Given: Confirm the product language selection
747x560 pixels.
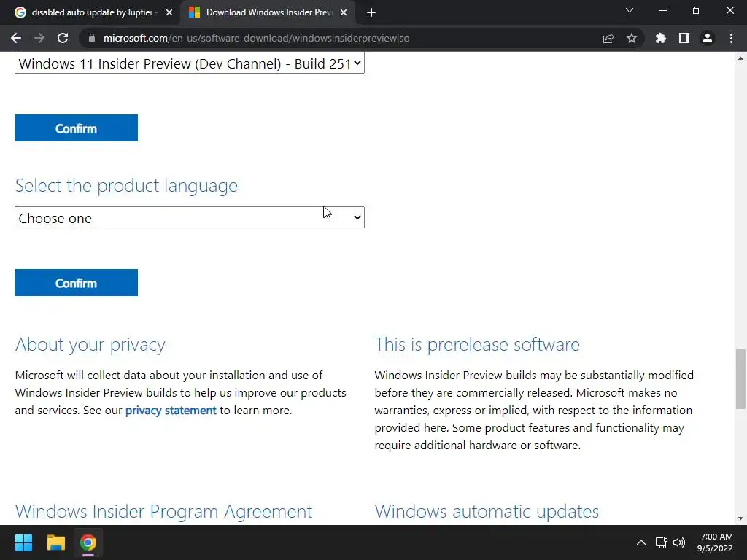Looking at the screenshot, I should pyautogui.click(x=76, y=283).
